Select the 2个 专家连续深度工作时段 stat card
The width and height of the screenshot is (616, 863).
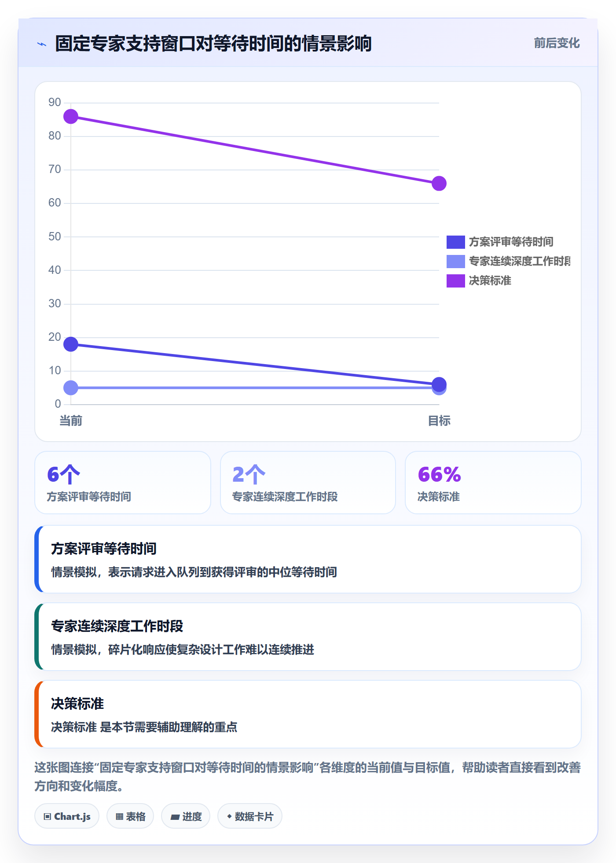(308, 483)
